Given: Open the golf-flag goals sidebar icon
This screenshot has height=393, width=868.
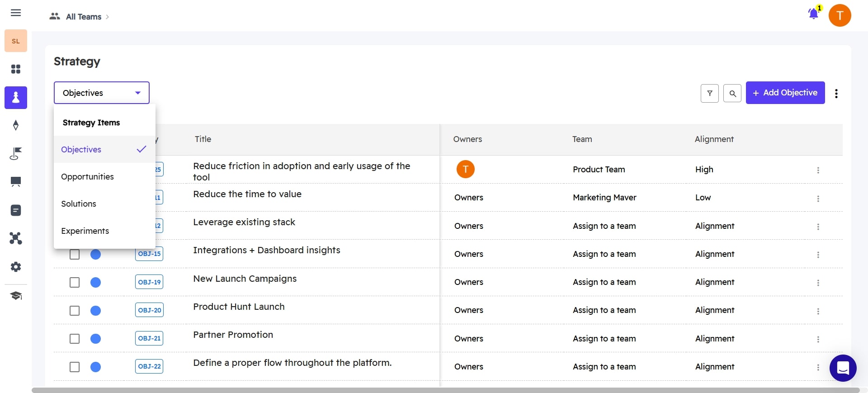Looking at the screenshot, I should 16,154.
